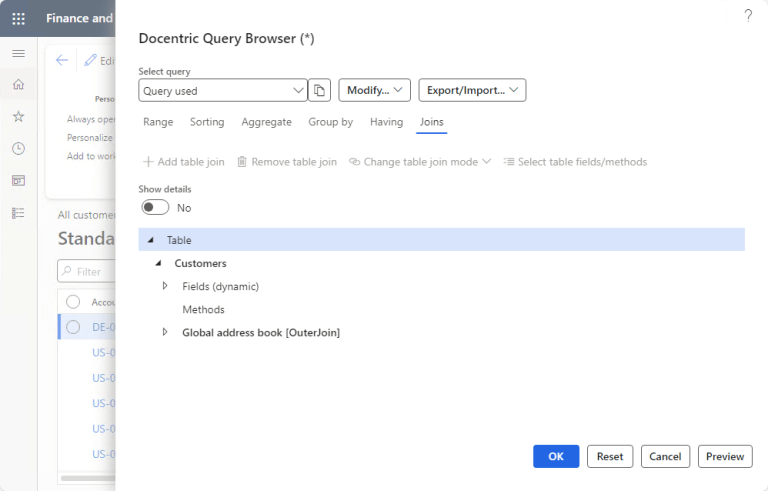This screenshot has height=491, width=768.
Task: Switch to the Aggregate tab
Action: point(266,122)
